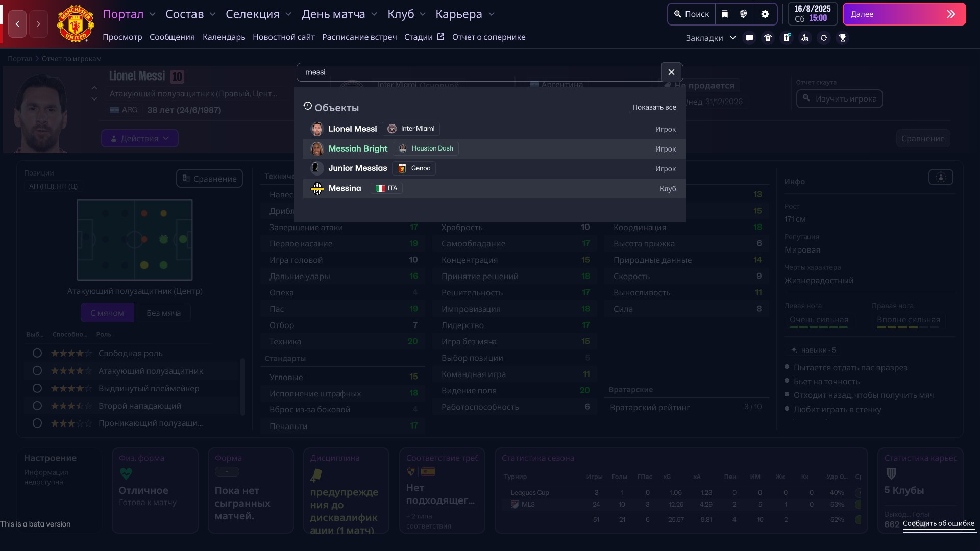Open the shirt squad bookmark shortcut
The width and height of the screenshot is (980, 551).
click(x=768, y=38)
